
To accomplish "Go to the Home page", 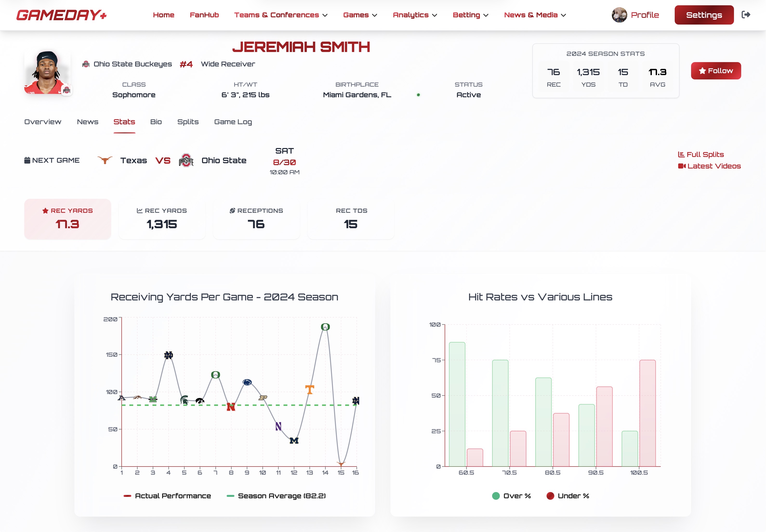I will (x=163, y=15).
